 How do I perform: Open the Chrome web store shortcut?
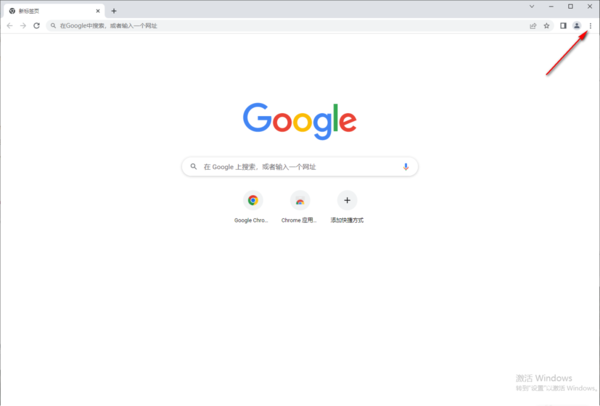pos(300,207)
